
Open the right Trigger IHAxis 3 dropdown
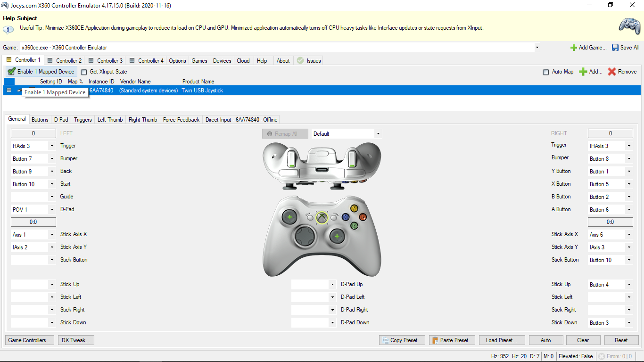629,146
